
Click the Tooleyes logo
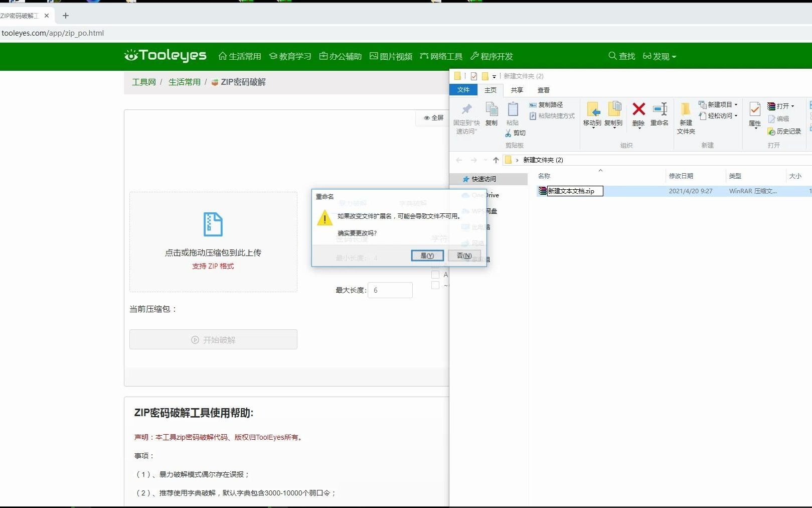[x=165, y=55]
